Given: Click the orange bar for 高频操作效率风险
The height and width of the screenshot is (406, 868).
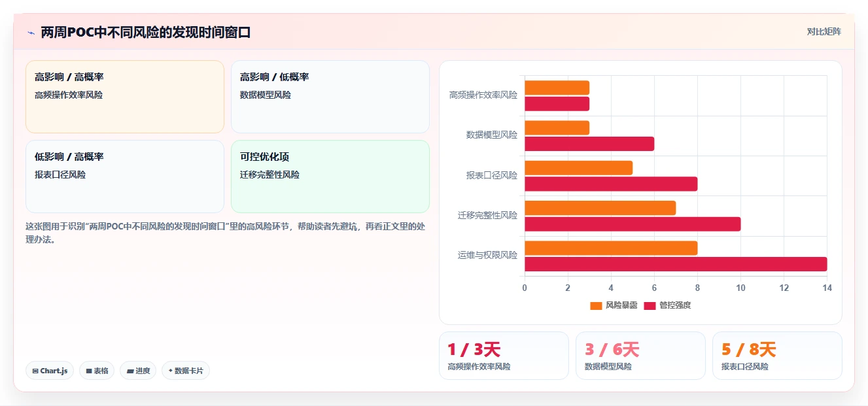Looking at the screenshot, I should 557,88.
